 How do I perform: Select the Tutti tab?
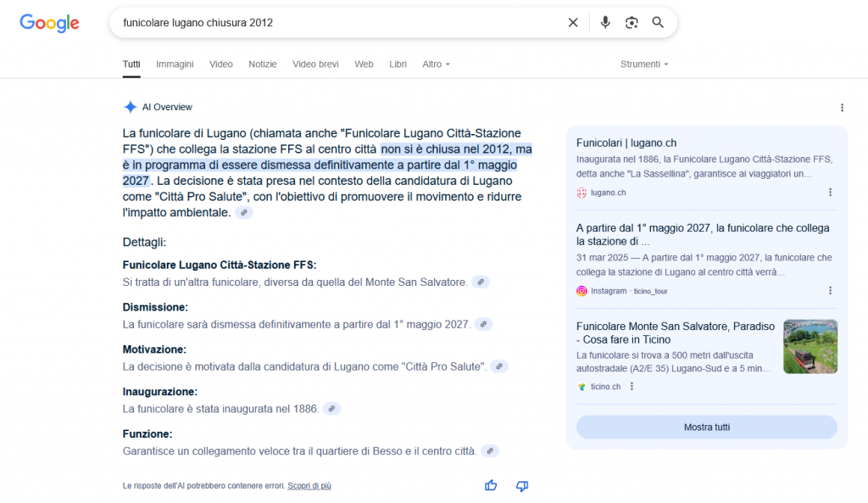point(131,64)
